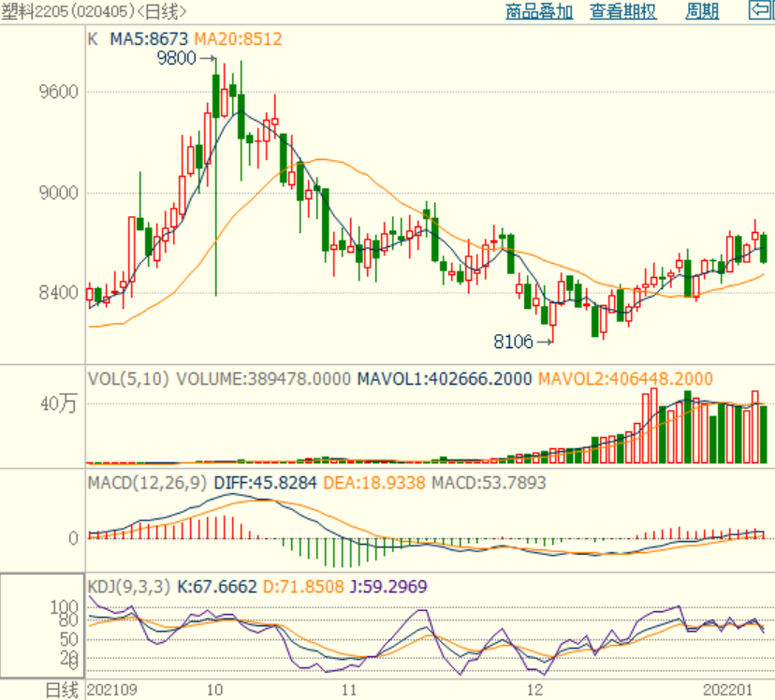Select the 日线 label at bottom left
This screenshot has width=775, height=700.
[x=63, y=690]
